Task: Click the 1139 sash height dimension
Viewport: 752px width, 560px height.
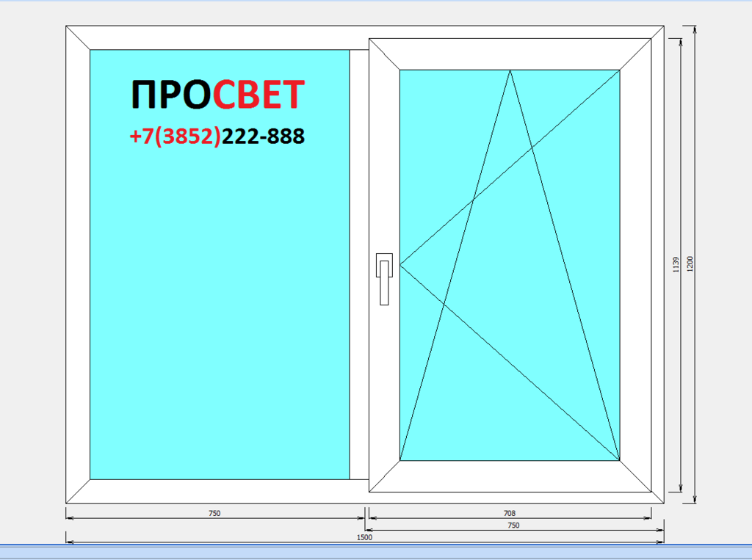Action: coord(676,264)
